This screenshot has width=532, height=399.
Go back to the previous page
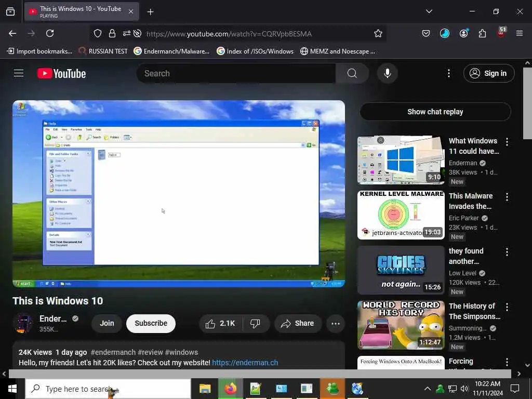pos(12,33)
